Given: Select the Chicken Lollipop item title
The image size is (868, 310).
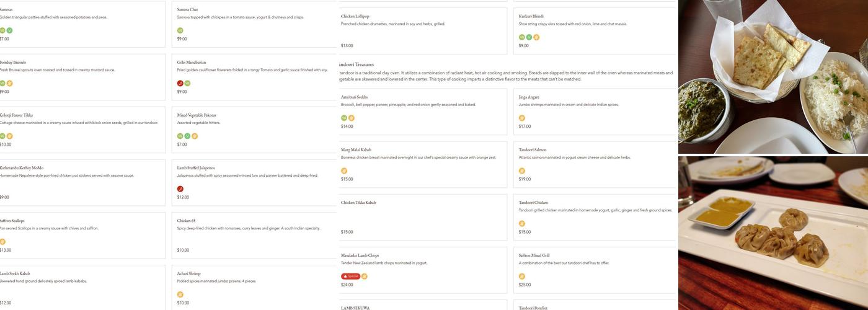Looking at the screenshot, I should [355, 16].
